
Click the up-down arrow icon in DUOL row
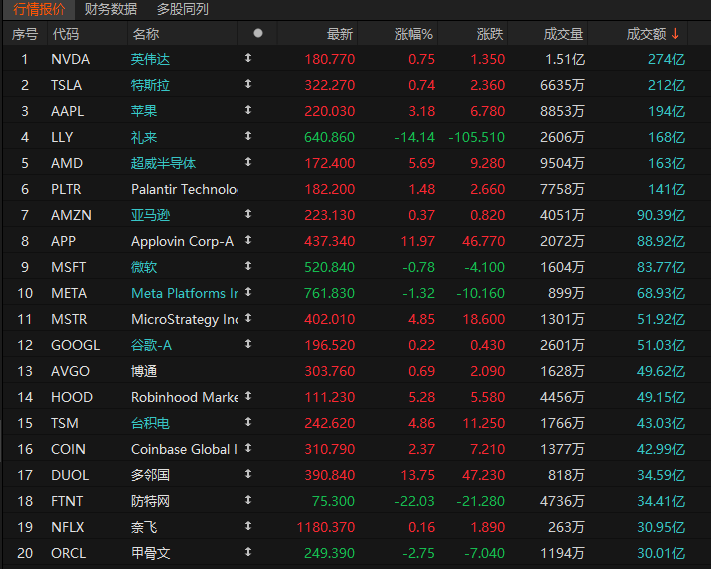248,474
